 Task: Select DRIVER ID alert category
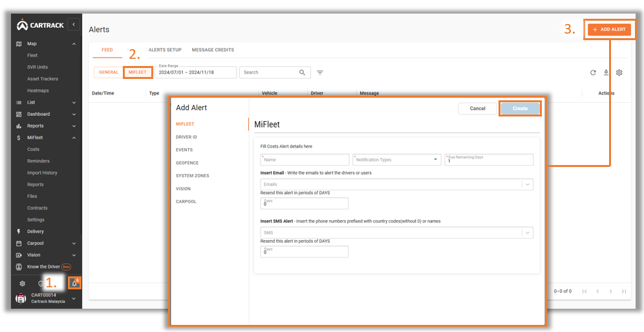(186, 137)
